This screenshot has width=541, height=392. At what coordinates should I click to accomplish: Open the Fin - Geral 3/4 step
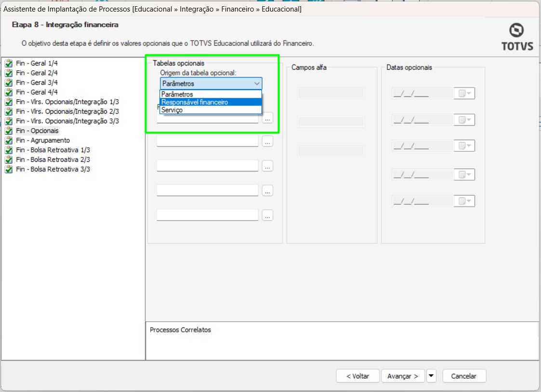(x=37, y=82)
